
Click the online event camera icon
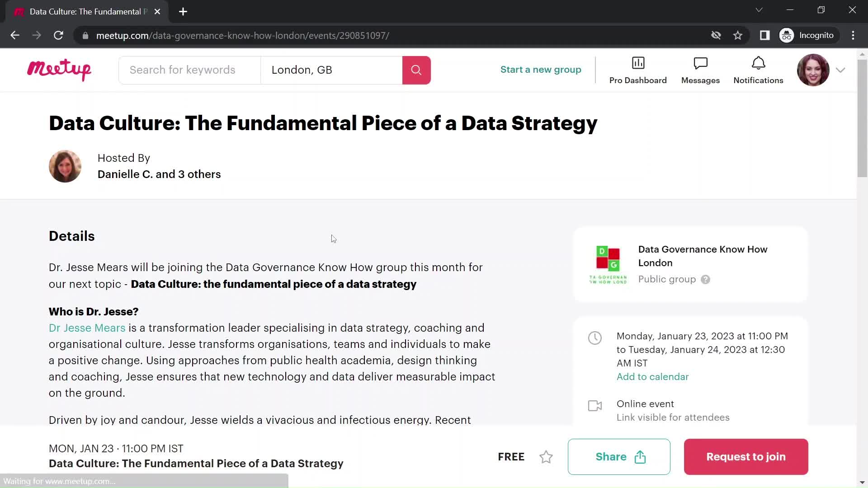coord(595,405)
